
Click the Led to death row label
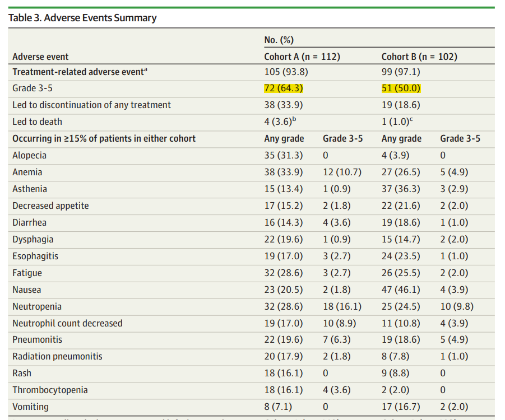tap(38, 122)
